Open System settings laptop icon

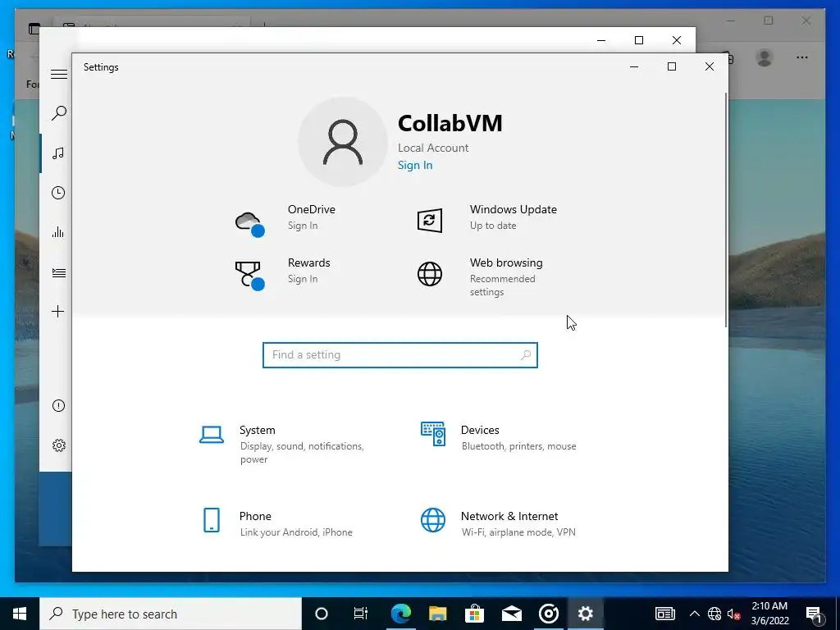coord(212,435)
